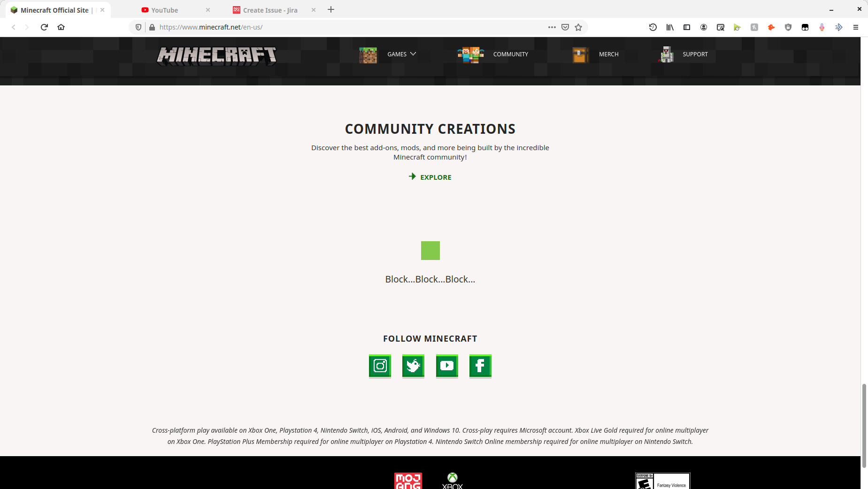Click the black mask extension icon
Image resolution: width=868 pixels, height=489 pixels.
805,27
